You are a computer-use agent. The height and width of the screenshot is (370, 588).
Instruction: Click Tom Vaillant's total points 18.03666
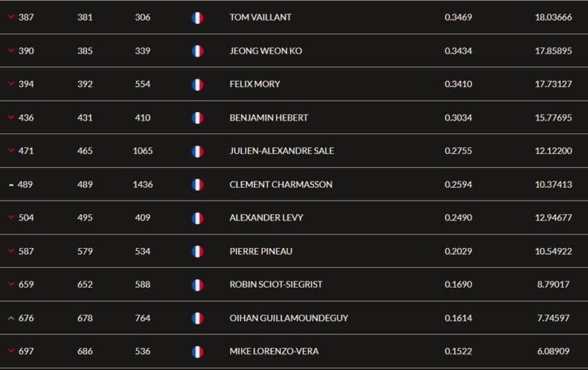tap(554, 18)
